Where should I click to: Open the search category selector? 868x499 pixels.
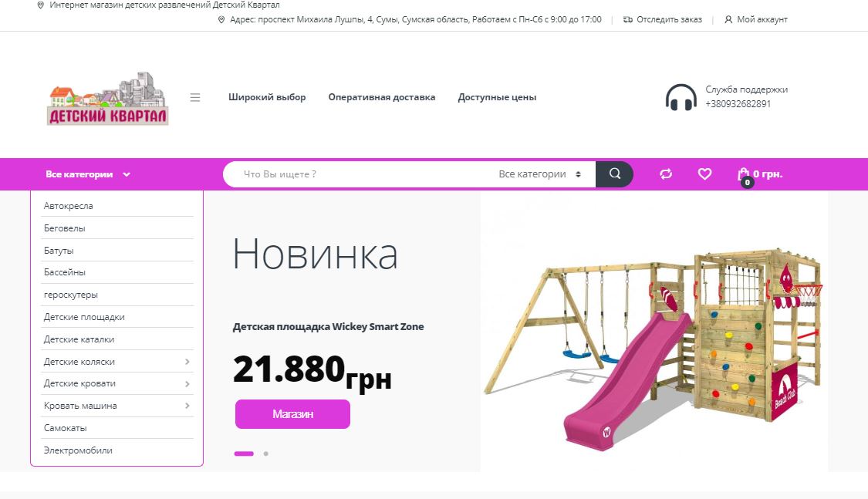[x=540, y=174]
